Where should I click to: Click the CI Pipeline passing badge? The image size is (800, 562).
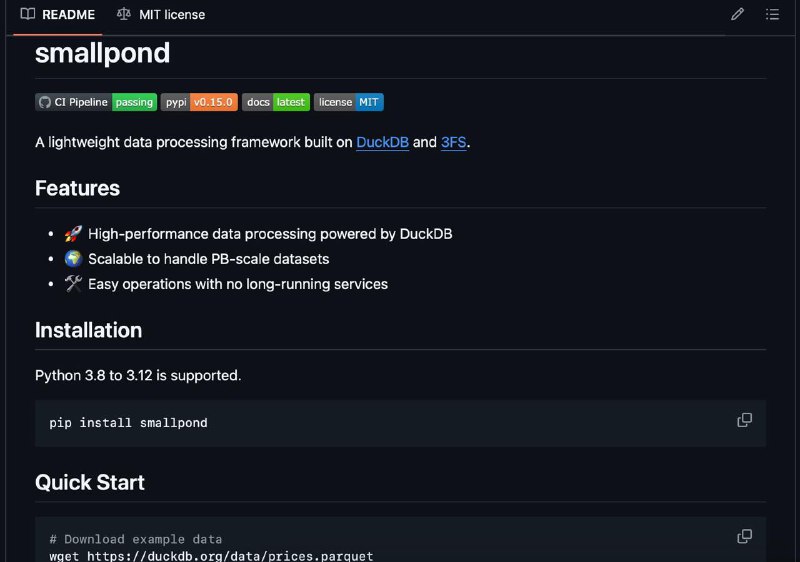click(96, 102)
